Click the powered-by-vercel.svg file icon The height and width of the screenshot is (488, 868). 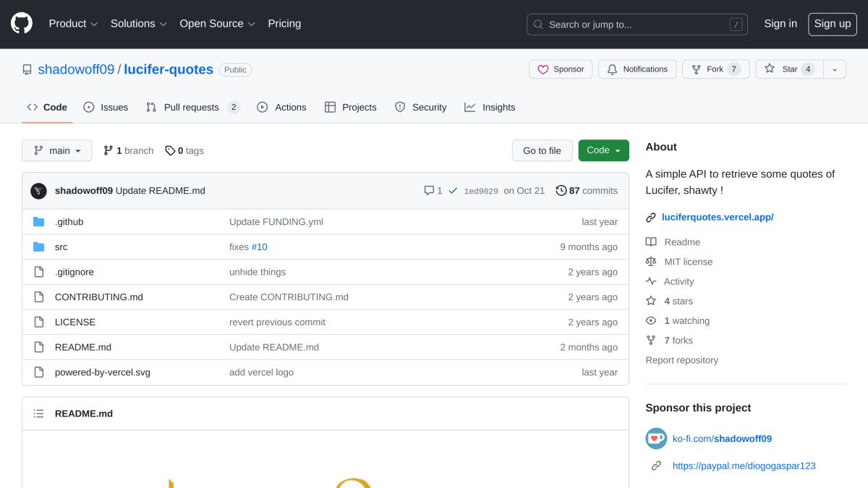click(39, 372)
